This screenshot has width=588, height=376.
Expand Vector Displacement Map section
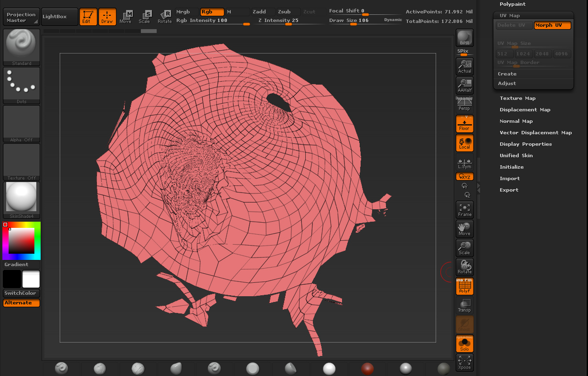(536, 133)
